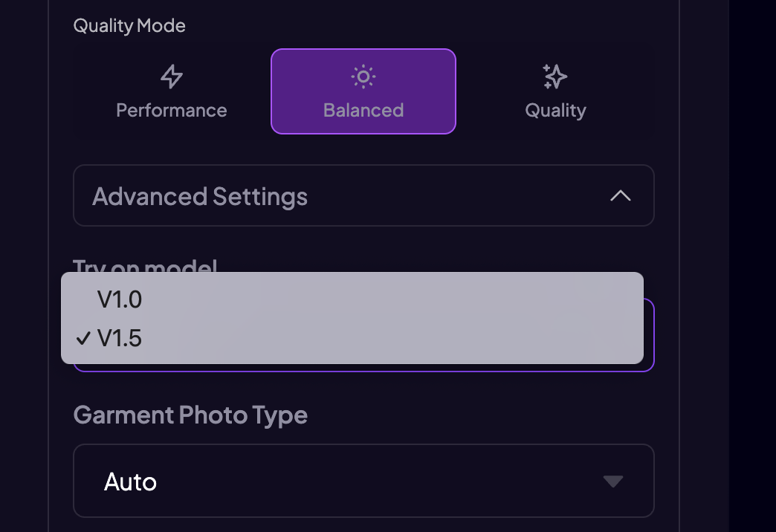776x532 pixels.
Task: Click the lightning bolt Performance icon
Action: [172, 77]
